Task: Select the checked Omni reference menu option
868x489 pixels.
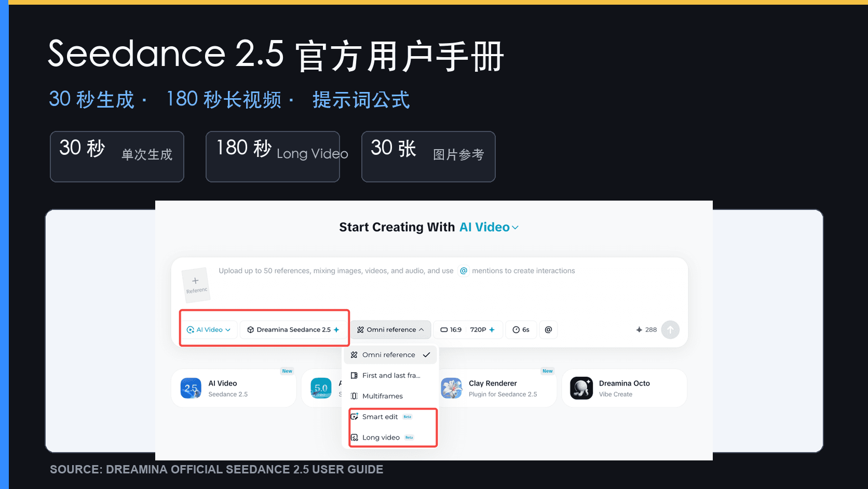Action: tap(390, 355)
